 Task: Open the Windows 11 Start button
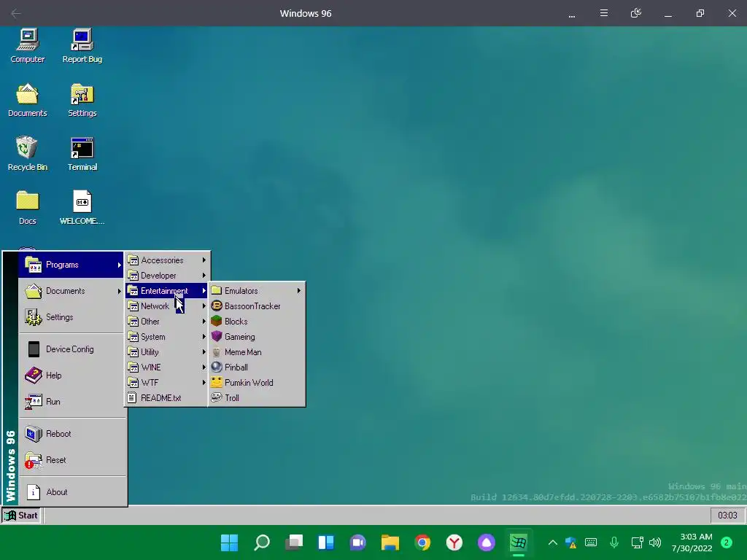[229, 542]
